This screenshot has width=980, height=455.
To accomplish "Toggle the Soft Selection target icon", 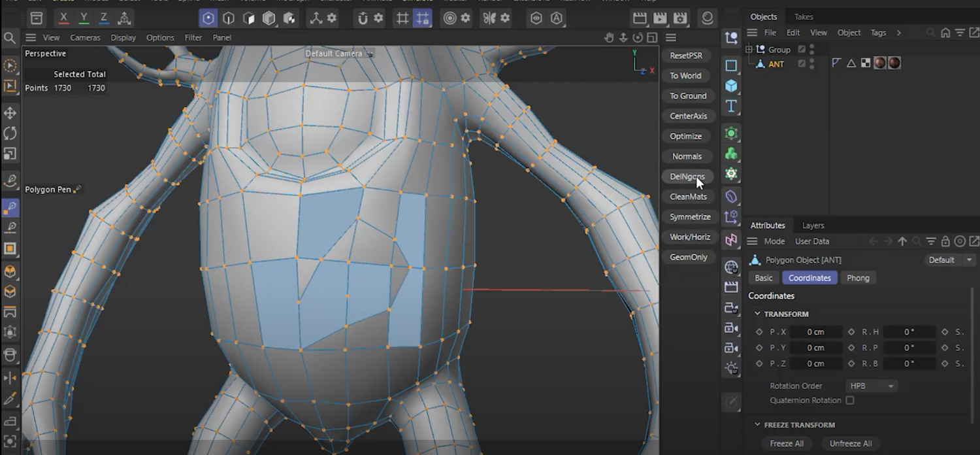I will (449, 18).
